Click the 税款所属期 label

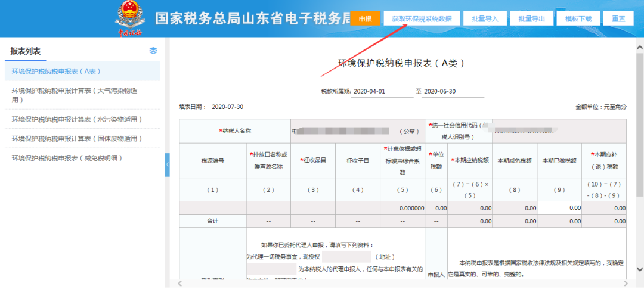336,92
